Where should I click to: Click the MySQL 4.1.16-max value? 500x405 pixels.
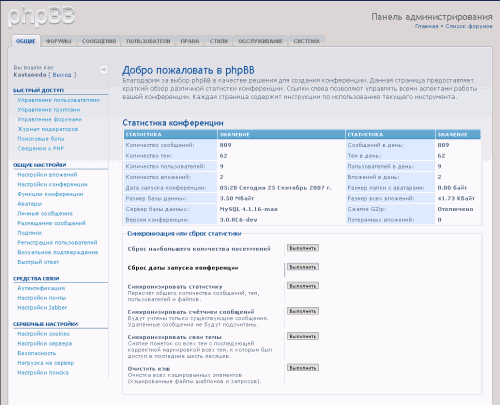tap(249, 209)
